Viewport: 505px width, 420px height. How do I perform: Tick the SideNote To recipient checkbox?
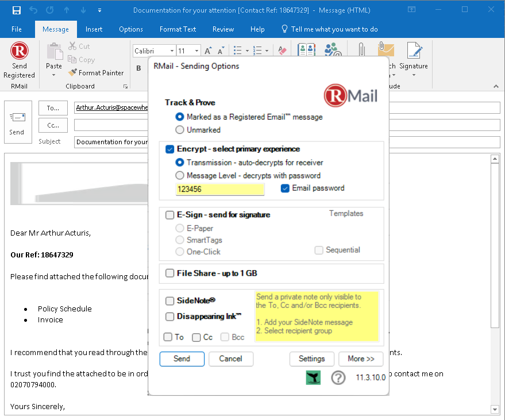pos(168,337)
